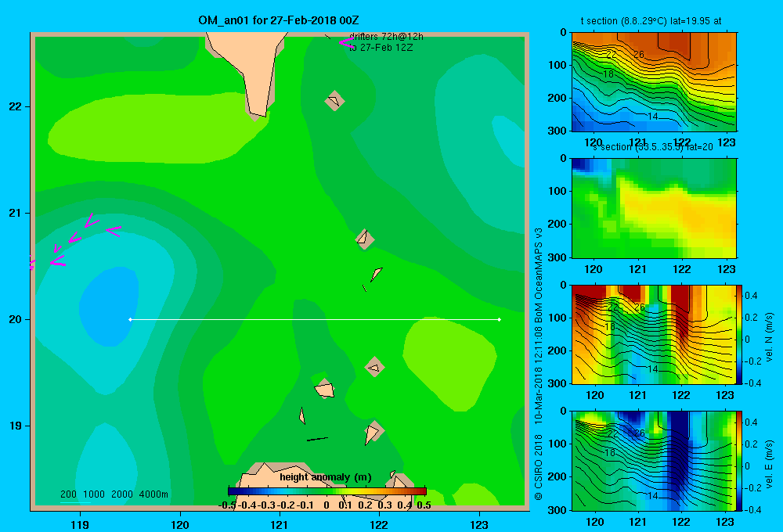Click latitude label 19 on main map axis
The width and height of the screenshot is (783, 532).
pyautogui.click(x=15, y=426)
